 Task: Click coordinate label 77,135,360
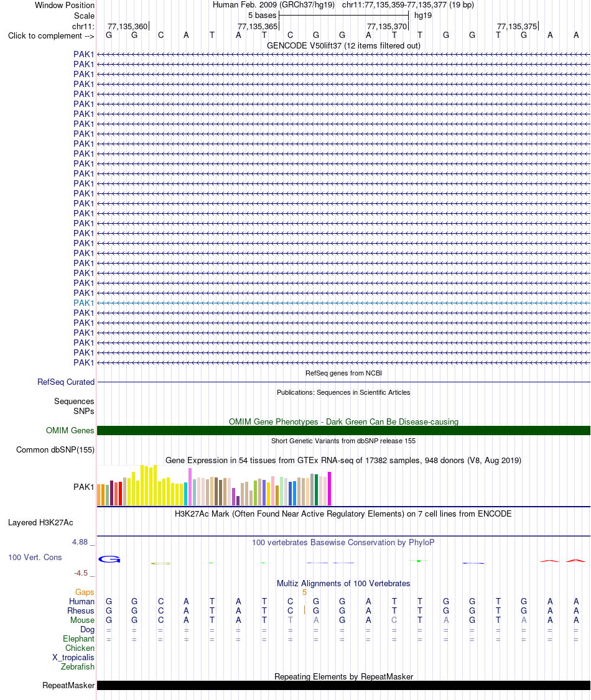128,26
